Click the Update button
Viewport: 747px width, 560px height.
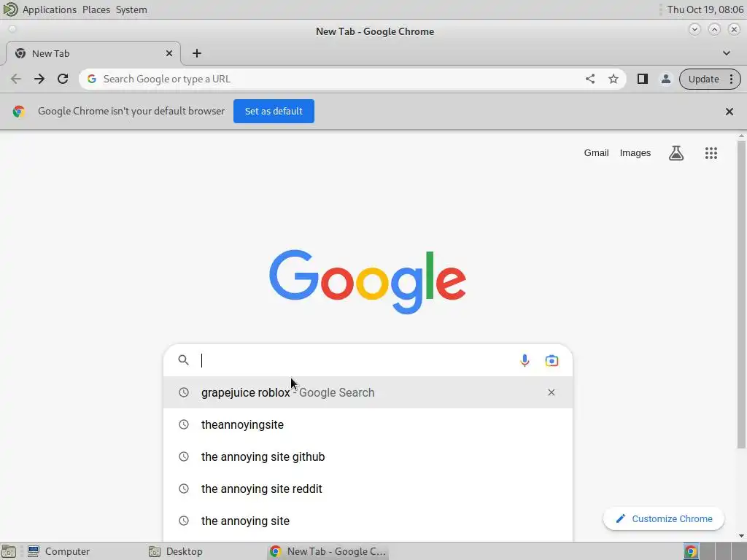coord(703,79)
